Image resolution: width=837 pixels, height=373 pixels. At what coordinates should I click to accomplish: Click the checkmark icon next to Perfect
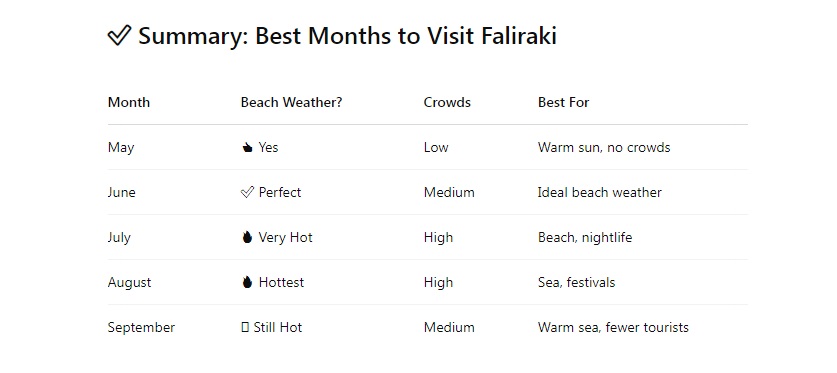coord(247,193)
